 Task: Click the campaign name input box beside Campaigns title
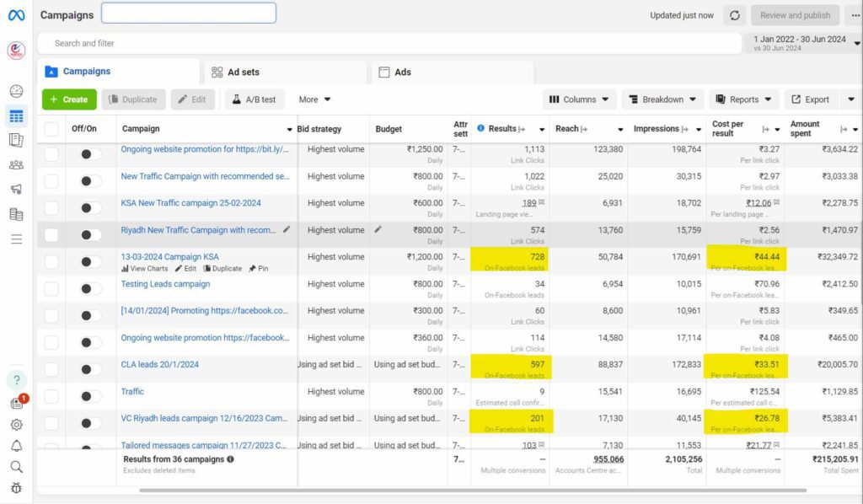tap(189, 13)
